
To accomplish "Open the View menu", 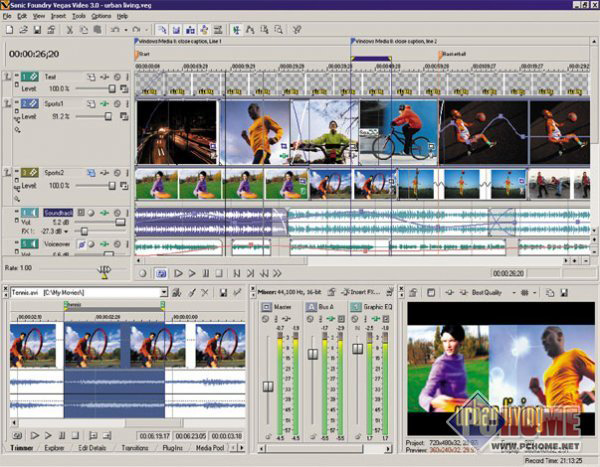I will coord(39,16).
